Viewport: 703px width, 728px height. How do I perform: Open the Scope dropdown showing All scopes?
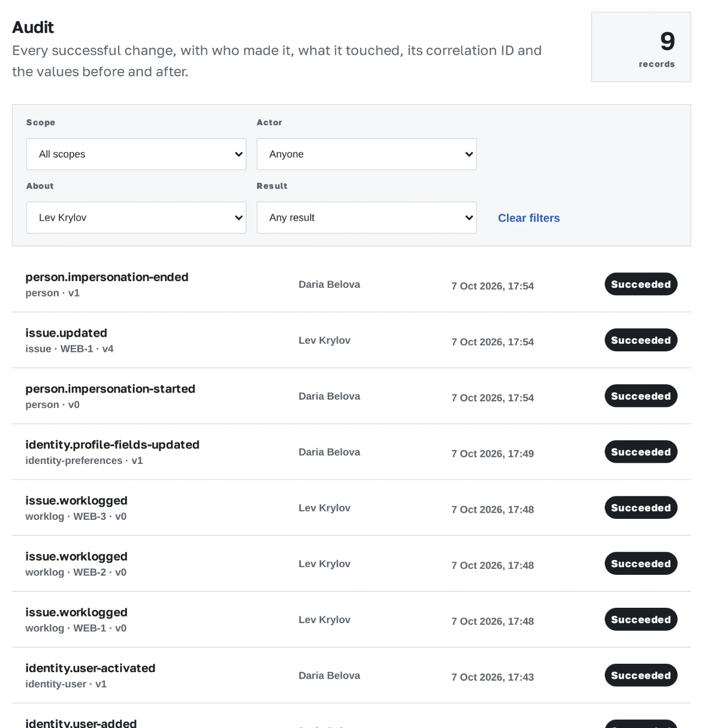click(136, 154)
